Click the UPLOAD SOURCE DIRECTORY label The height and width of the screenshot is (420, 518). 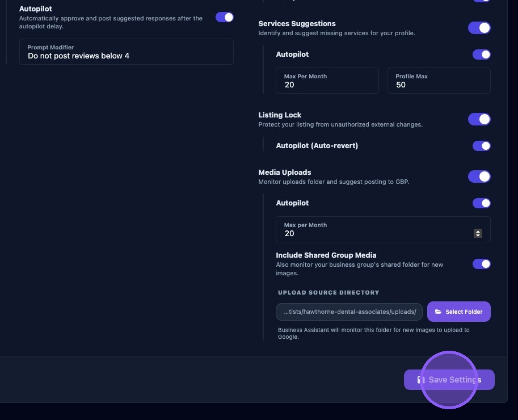[x=329, y=292]
